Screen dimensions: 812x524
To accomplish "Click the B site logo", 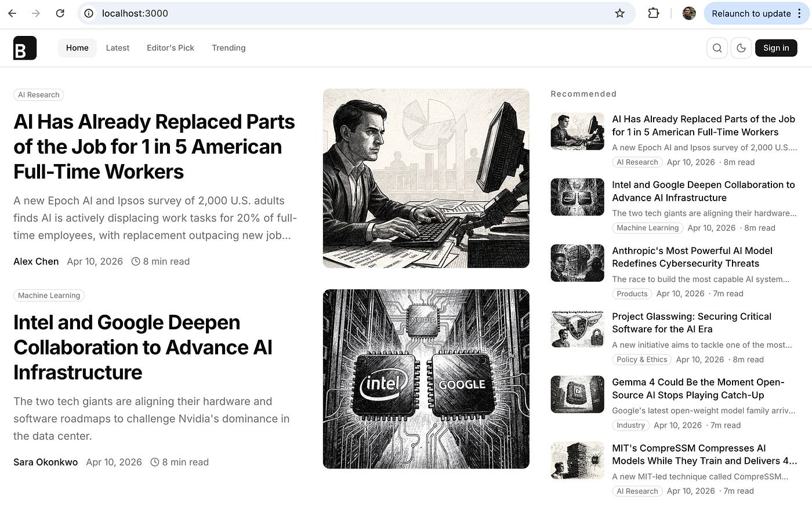I will click(25, 48).
